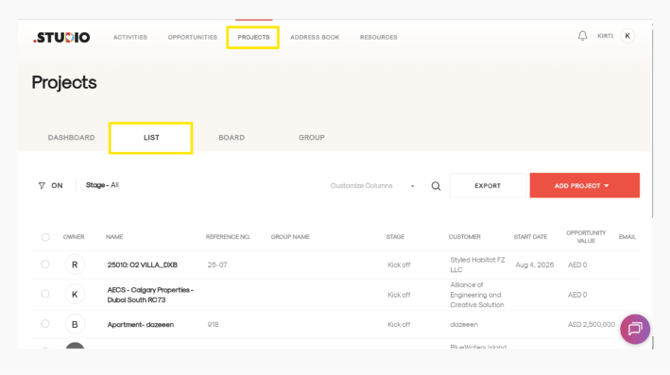Click reference number 918
This screenshot has width=670, height=375.
click(213, 325)
